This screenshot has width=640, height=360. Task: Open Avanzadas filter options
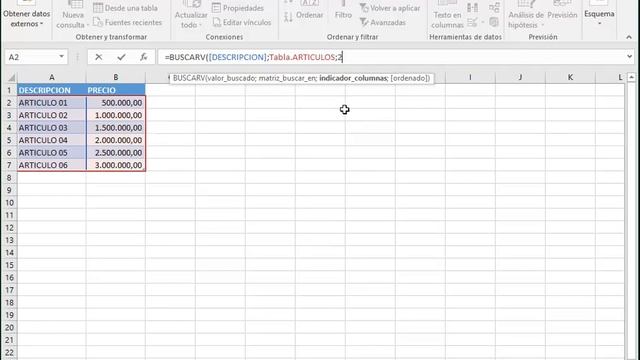coord(388,22)
